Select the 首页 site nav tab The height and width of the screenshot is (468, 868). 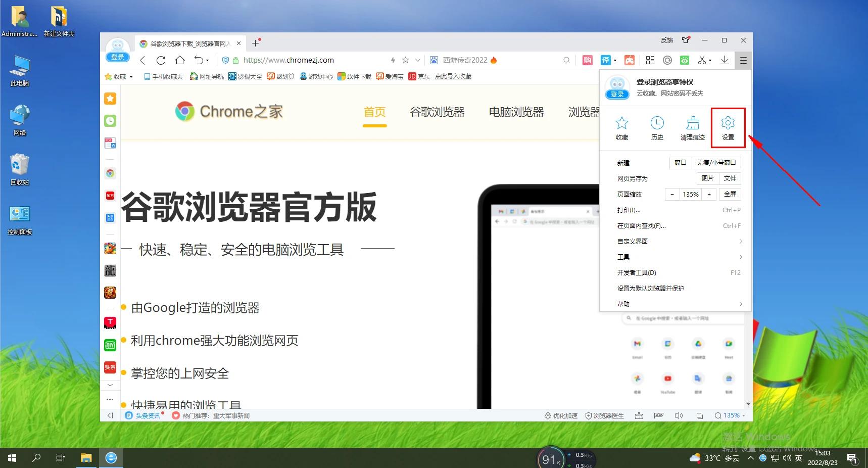pos(374,112)
